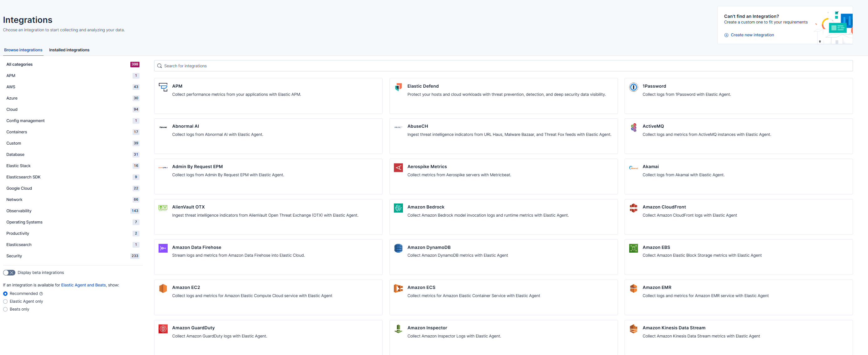
Task: Click the Aerospike Metrics red icon
Action: (398, 167)
